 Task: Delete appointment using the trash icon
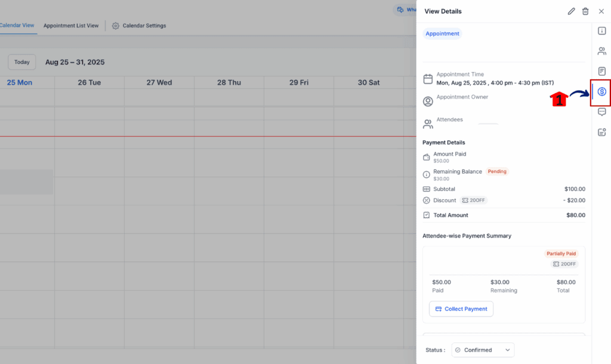(x=585, y=11)
